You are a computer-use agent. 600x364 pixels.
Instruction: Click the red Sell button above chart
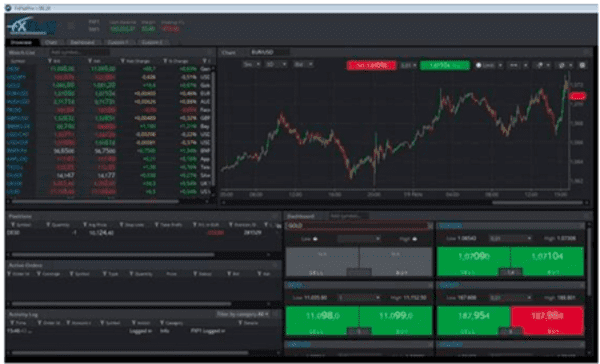point(372,65)
